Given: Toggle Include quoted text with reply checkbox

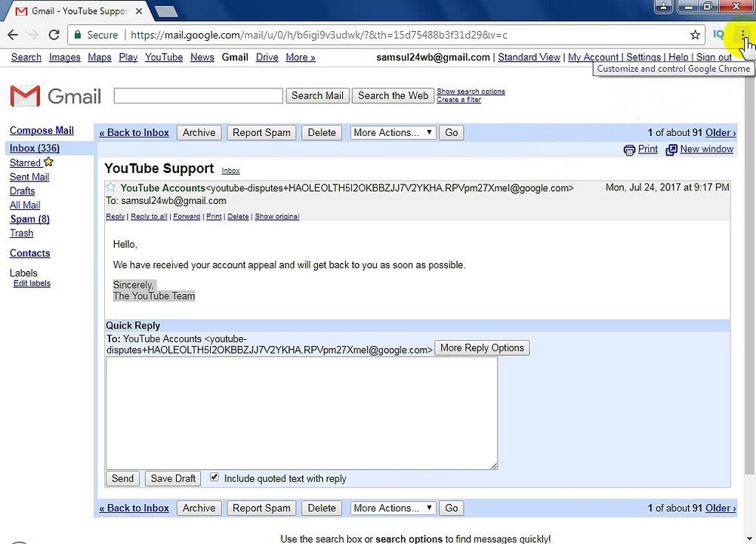Looking at the screenshot, I should point(214,478).
